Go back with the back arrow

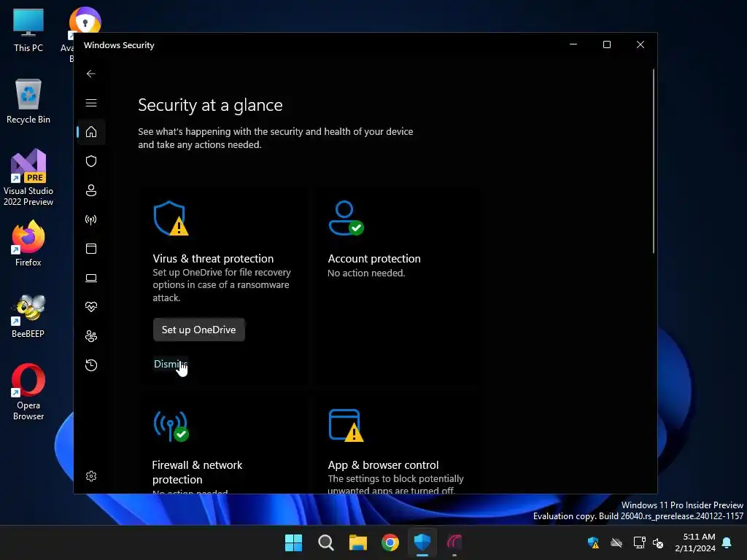[x=91, y=74]
